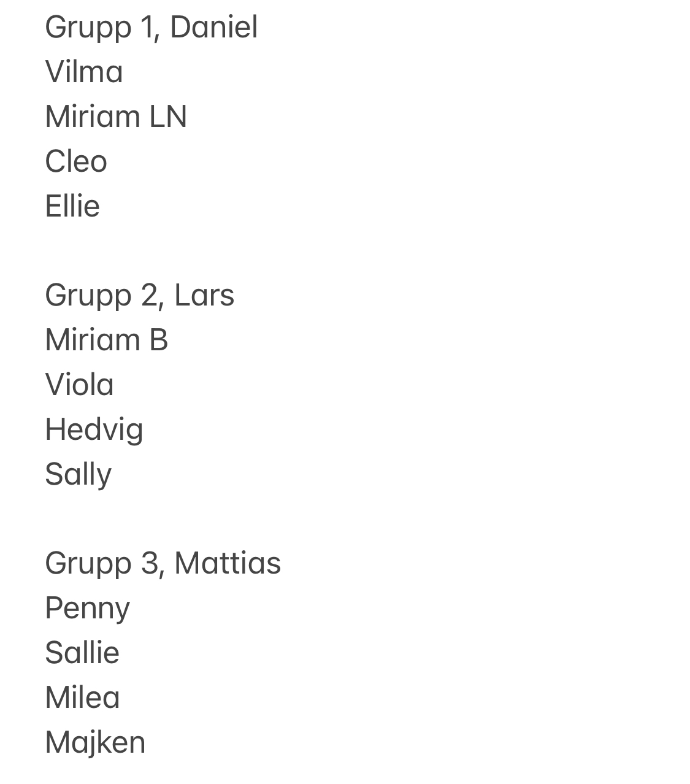Click the leader name Mattias
This screenshot has width=690, height=784.
click(228, 563)
